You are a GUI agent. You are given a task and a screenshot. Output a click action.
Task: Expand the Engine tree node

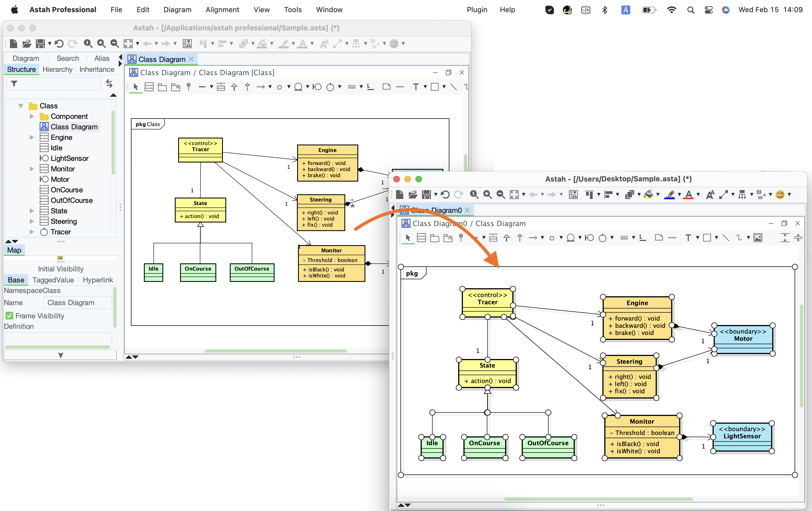32,137
